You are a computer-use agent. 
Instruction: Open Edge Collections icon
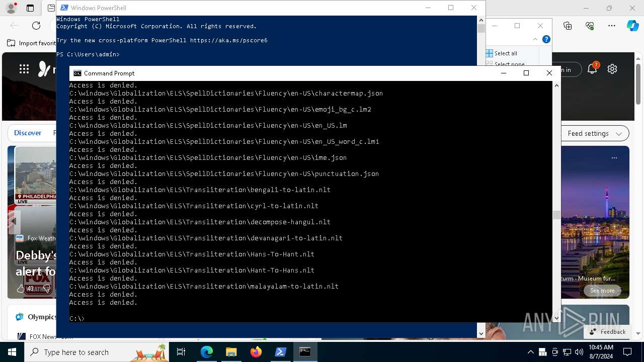pos(568,26)
